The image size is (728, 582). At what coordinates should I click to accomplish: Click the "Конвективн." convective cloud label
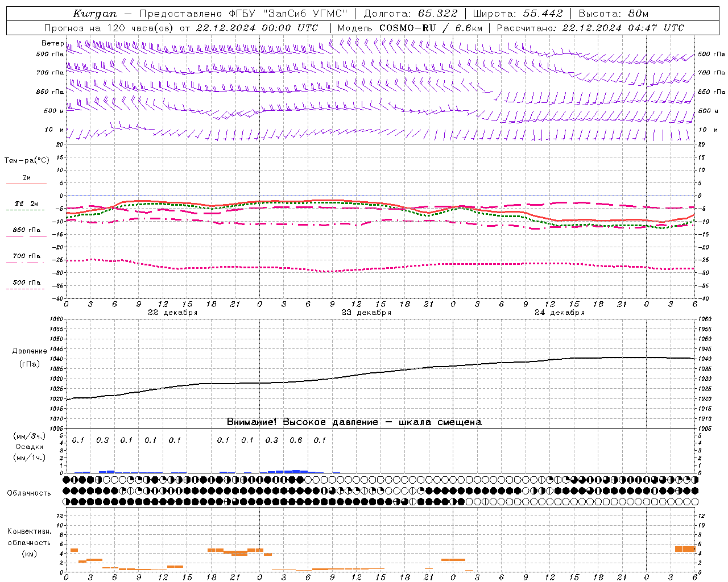pyautogui.click(x=29, y=531)
